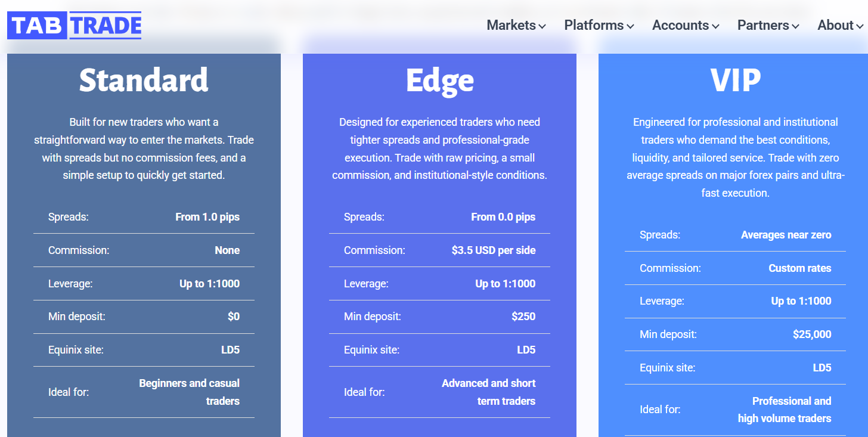Select the VIP account heading
The width and height of the screenshot is (868, 437).
point(735,80)
